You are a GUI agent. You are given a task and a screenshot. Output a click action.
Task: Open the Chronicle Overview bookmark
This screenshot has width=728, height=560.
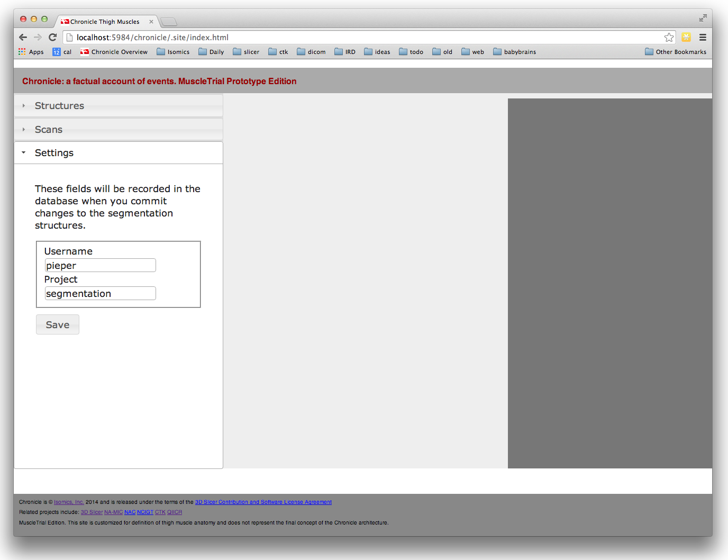(x=114, y=52)
